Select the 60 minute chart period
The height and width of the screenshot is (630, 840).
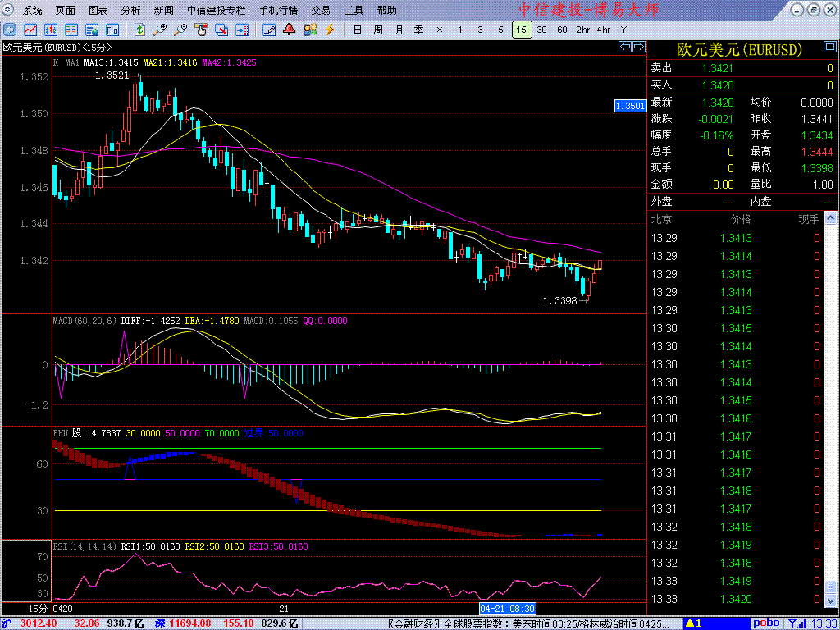point(562,30)
